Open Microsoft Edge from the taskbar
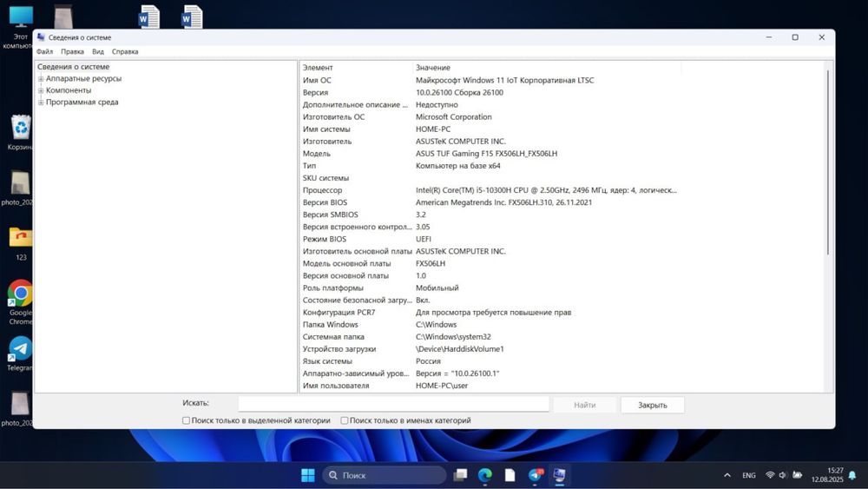 click(485, 475)
